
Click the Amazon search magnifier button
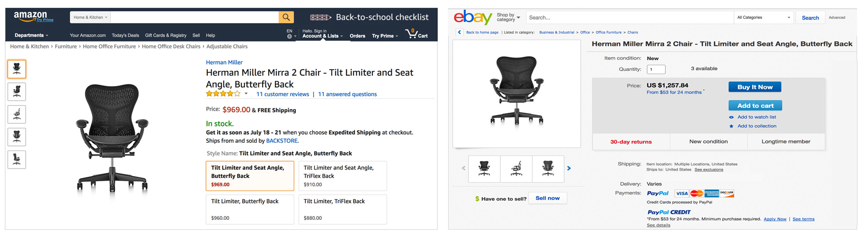286,17
